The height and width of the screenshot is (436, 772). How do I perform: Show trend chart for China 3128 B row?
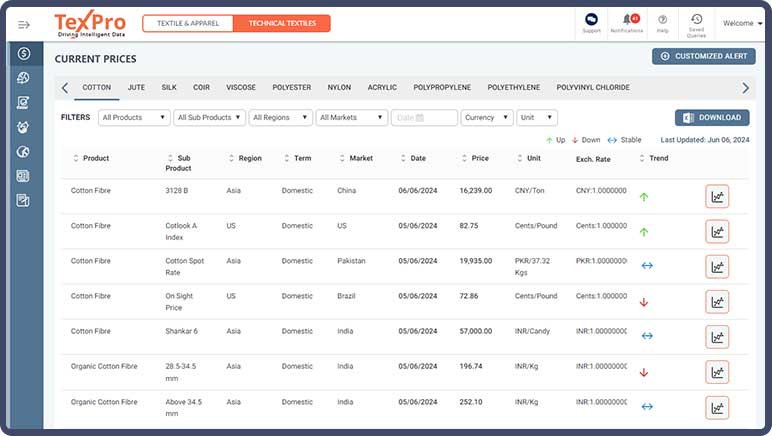click(x=716, y=196)
